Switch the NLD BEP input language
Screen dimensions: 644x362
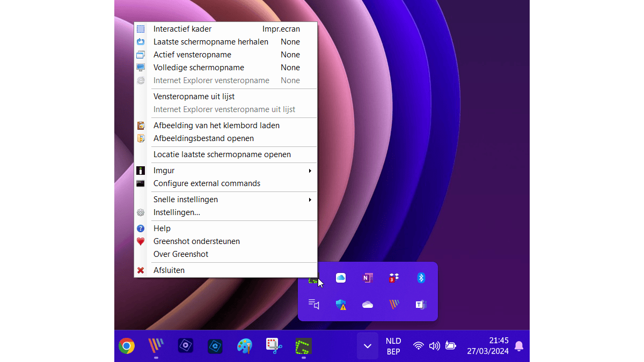point(393,346)
